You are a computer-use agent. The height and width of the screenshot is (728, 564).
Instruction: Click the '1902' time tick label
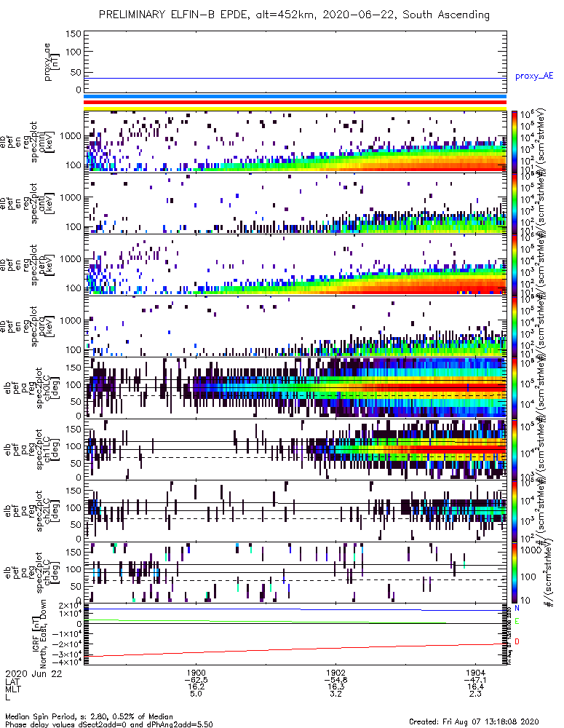[335, 673]
